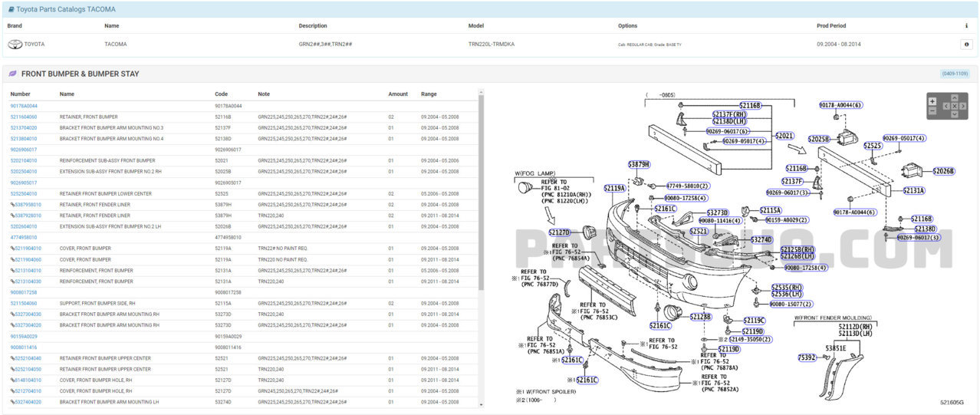Click the Amount column header

398,94
